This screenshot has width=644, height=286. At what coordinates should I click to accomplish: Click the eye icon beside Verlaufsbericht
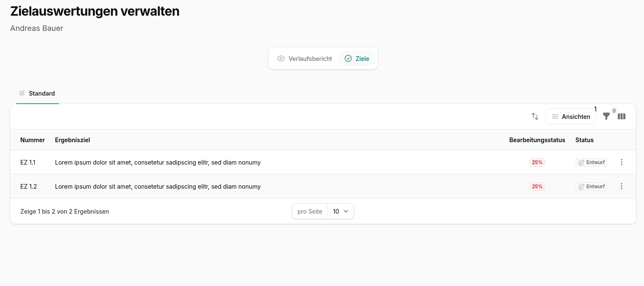pyautogui.click(x=281, y=58)
